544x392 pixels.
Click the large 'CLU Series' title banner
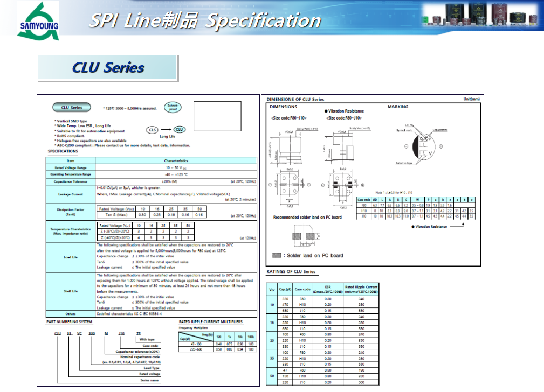tap(108, 68)
